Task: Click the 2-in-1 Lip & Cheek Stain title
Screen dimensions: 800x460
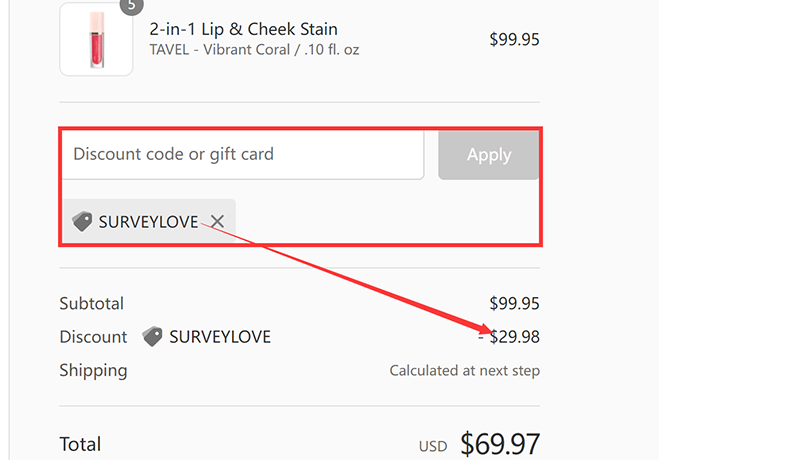Action: [x=243, y=29]
